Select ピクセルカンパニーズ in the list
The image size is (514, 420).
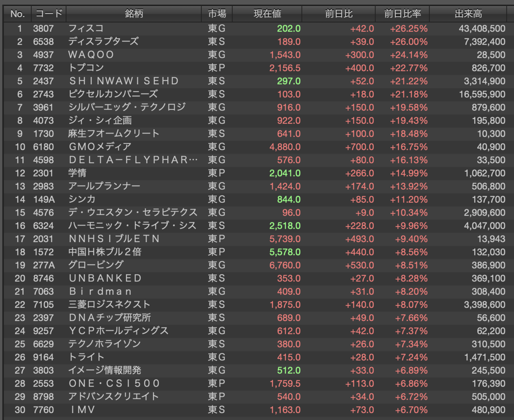(113, 94)
